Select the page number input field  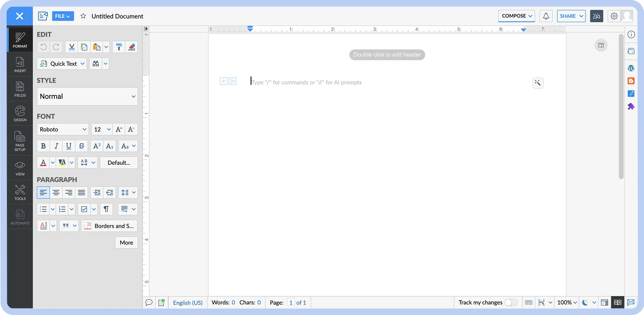pyautogui.click(x=290, y=303)
